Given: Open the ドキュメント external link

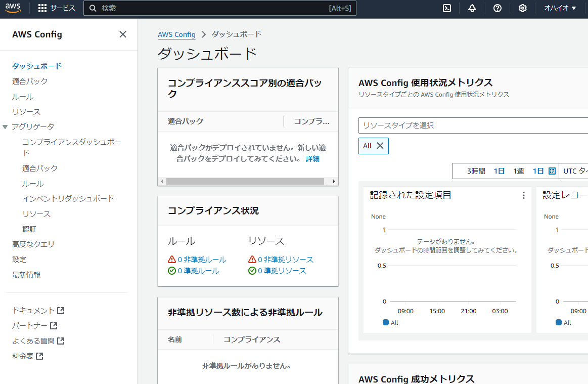Looking at the screenshot, I should click(38, 311).
